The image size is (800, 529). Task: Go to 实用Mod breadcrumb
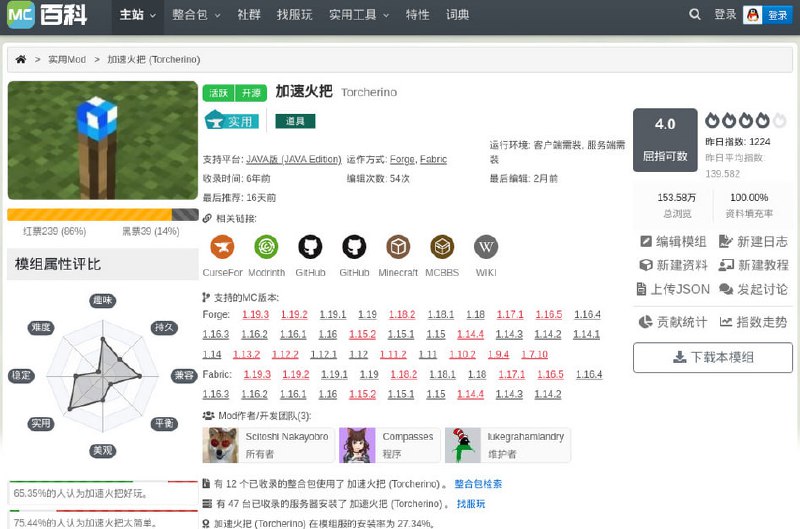[67, 60]
